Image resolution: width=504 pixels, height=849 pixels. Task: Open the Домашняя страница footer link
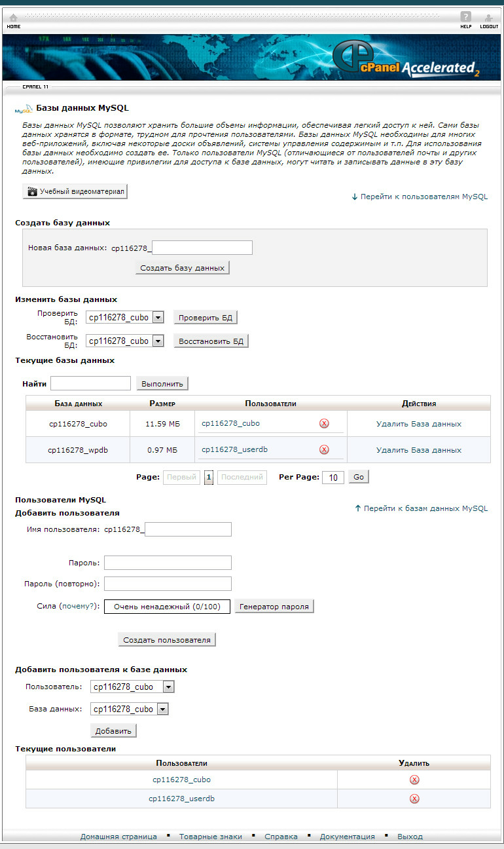(118, 837)
